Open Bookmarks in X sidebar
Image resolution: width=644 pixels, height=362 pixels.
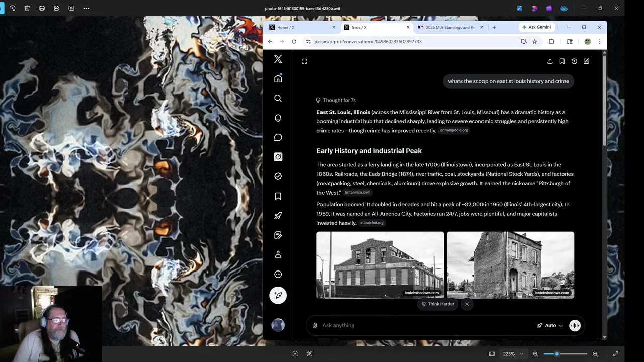[278, 196]
